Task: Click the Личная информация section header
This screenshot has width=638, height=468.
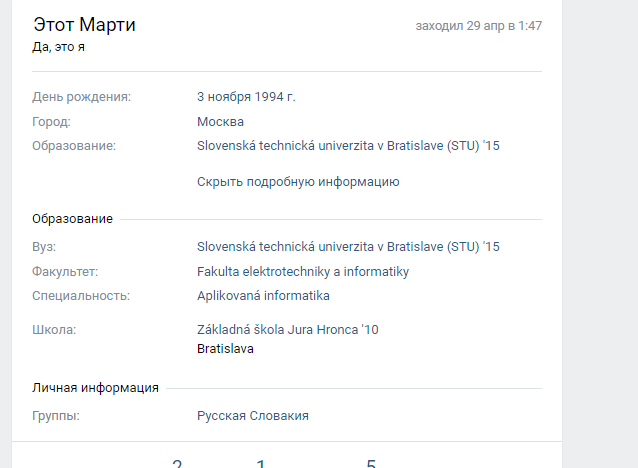Action: click(95, 388)
